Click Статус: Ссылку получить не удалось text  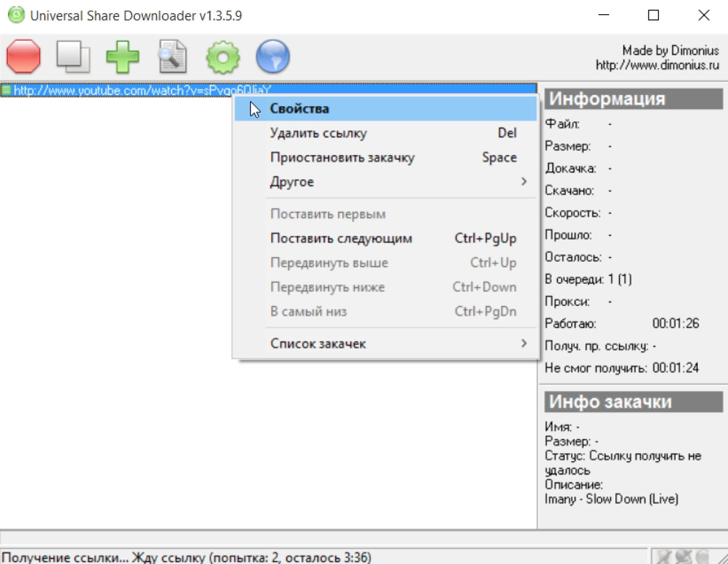[x=623, y=463]
